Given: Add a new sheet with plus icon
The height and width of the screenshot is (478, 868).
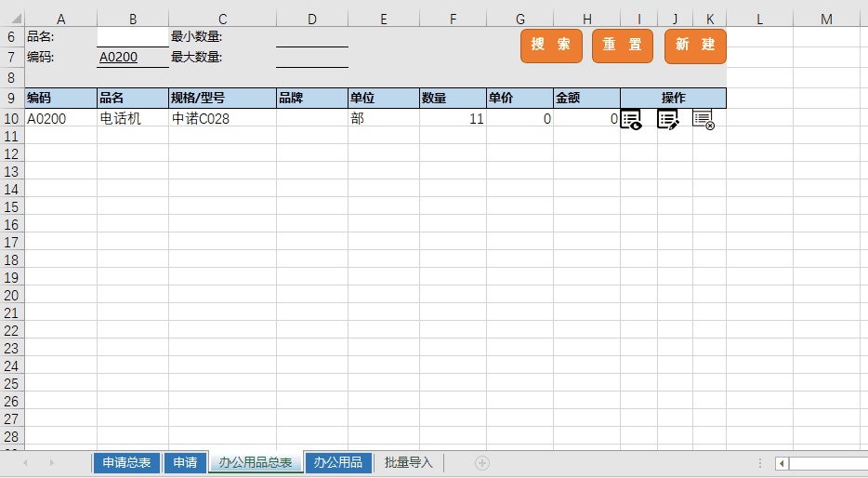Looking at the screenshot, I should [481, 462].
